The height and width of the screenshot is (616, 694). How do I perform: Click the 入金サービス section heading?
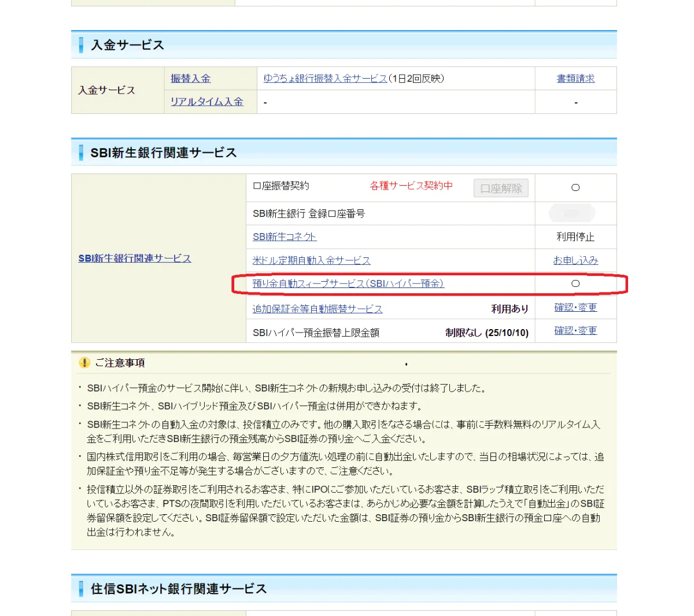tap(127, 45)
